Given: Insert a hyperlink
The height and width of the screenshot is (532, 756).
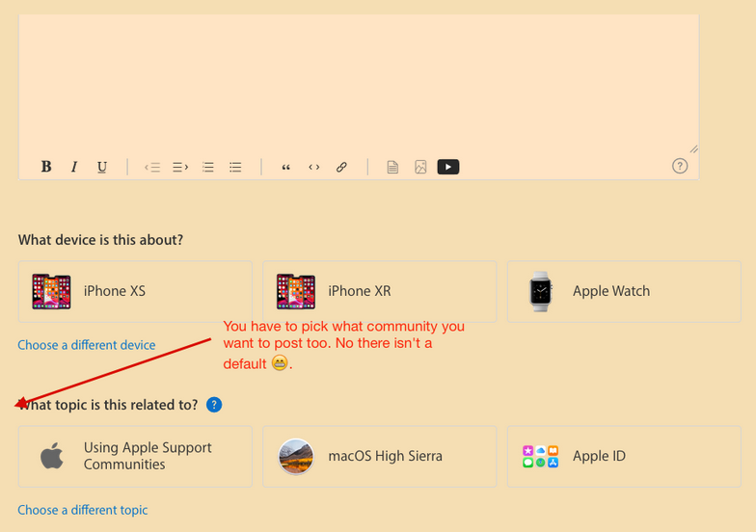Looking at the screenshot, I should pyautogui.click(x=341, y=168).
